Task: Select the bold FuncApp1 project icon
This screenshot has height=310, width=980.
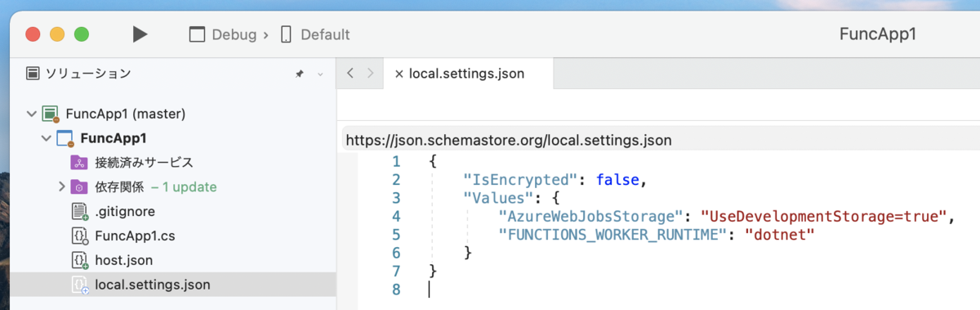Action: coord(65,138)
